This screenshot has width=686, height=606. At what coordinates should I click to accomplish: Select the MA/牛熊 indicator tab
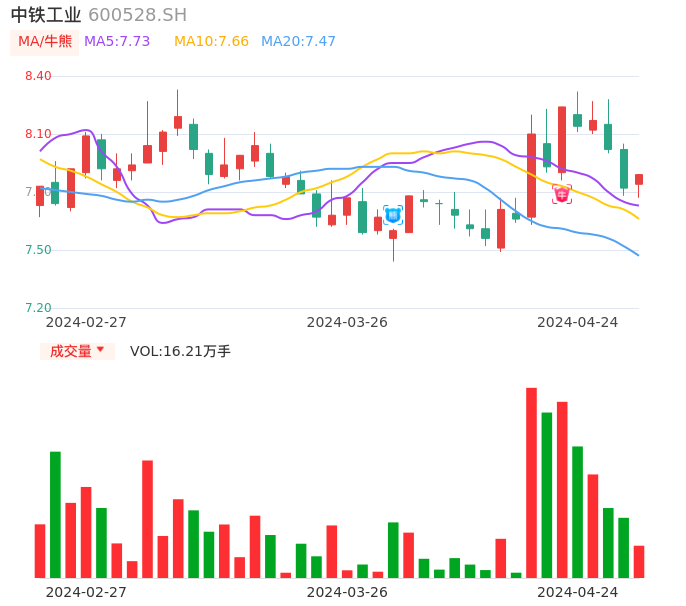[45, 42]
